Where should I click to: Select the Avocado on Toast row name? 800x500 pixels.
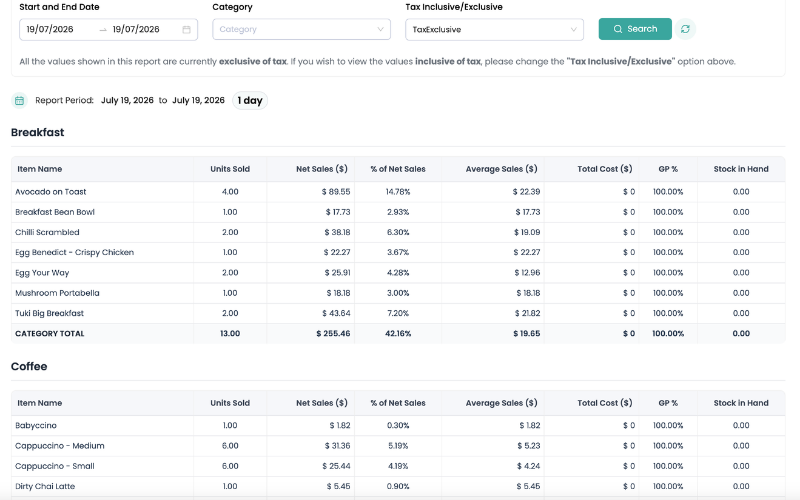tap(51, 192)
